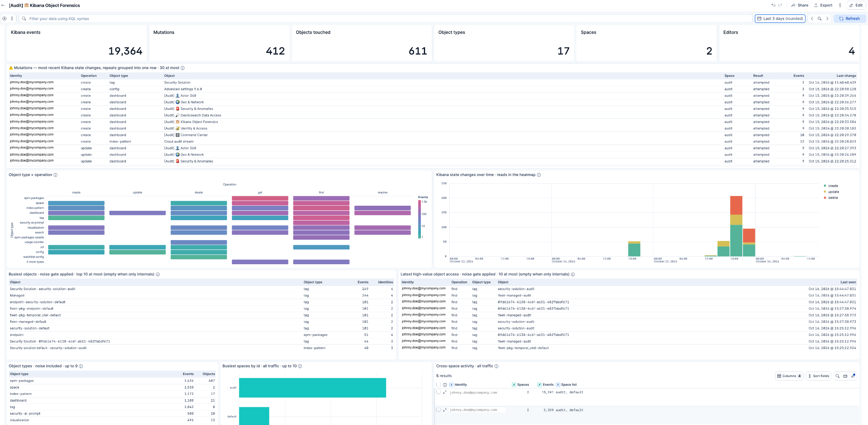Sort Busiest objects by Events header
Screen dimensions: 868x425
tap(363, 282)
